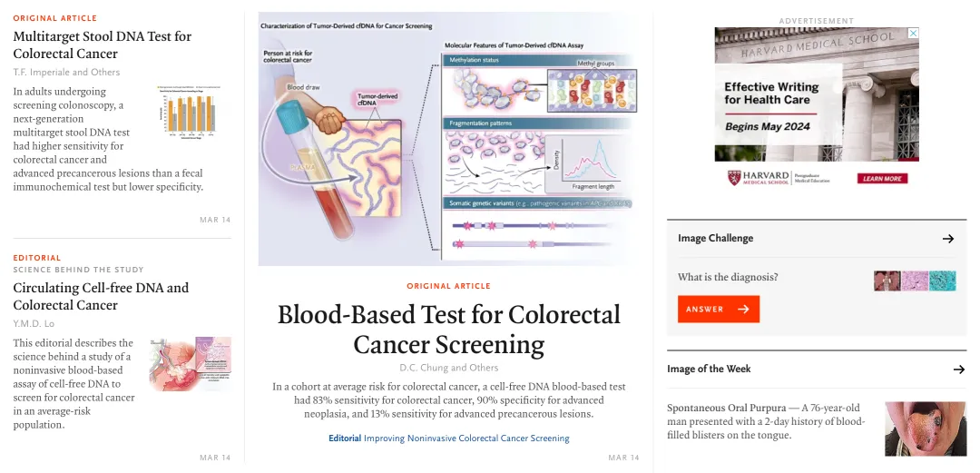Image resolution: width=980 pixels, height=473 pixels.
Task: Click the Image Challenge arrow icon
Action: coord(948,239)
